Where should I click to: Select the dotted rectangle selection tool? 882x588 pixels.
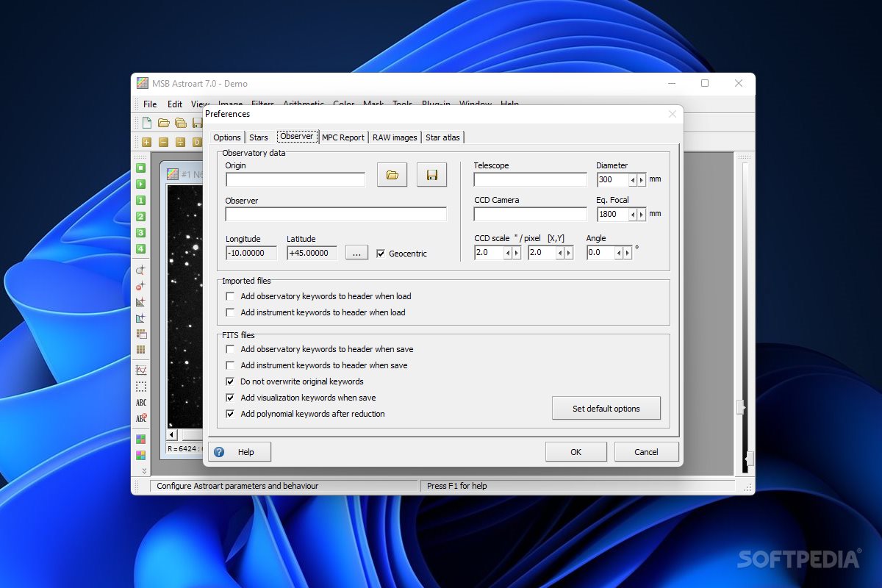[x=140, y=387]
